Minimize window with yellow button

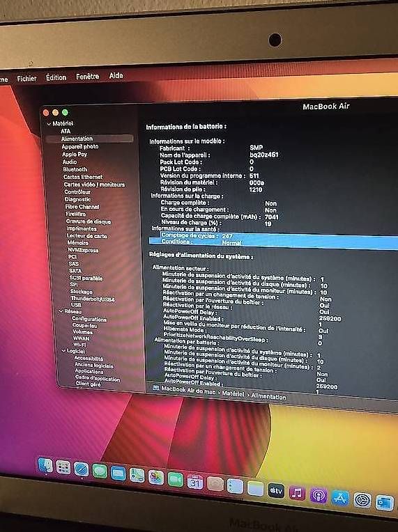(55, 112)
